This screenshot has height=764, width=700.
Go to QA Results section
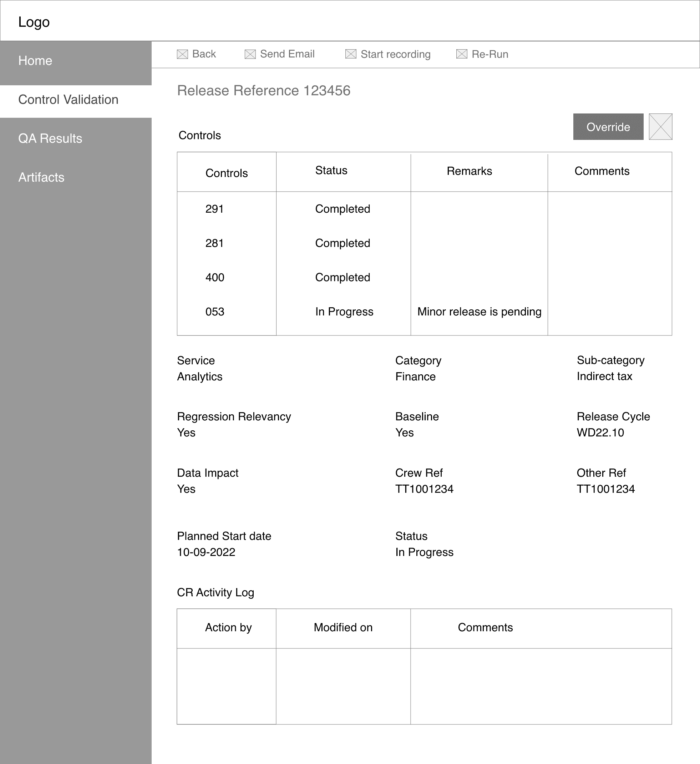pyautogui.click(x=50, y=138)
